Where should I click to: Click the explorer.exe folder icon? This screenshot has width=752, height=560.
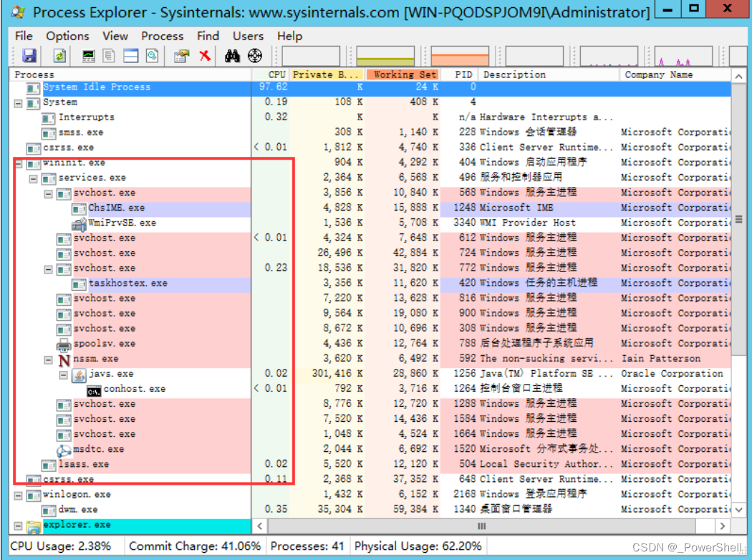[x=34, y=526]
